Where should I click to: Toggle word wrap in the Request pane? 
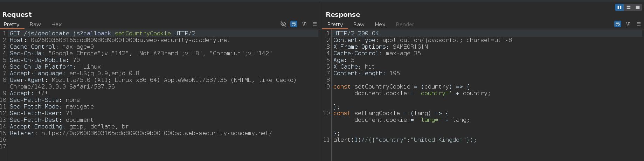294,24
